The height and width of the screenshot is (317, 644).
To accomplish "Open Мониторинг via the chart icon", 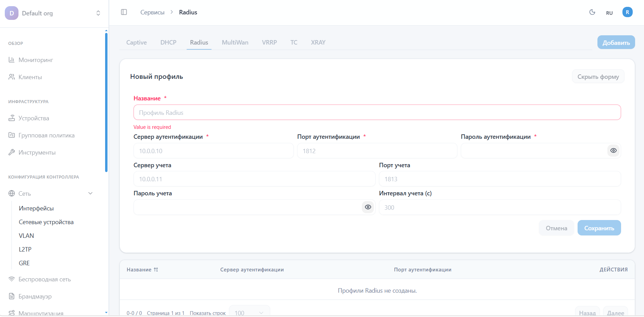I will pyautogui.click(x=12, y=60).
